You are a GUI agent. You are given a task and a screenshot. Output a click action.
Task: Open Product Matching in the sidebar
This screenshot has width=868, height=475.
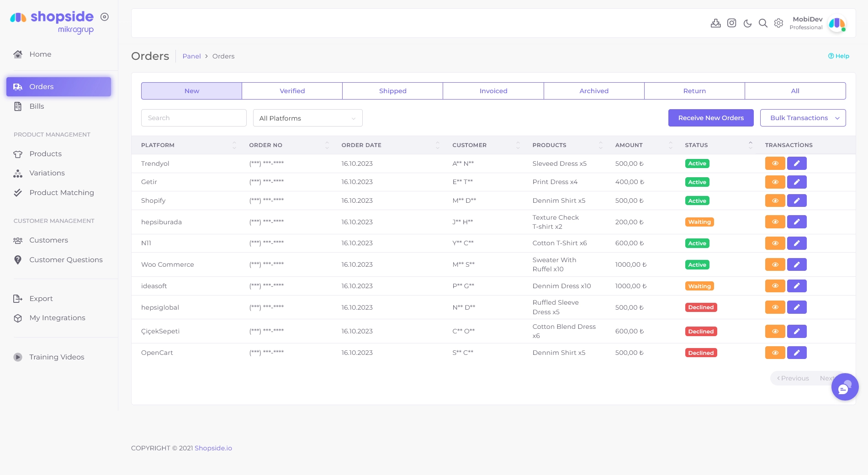coord(58,193)
